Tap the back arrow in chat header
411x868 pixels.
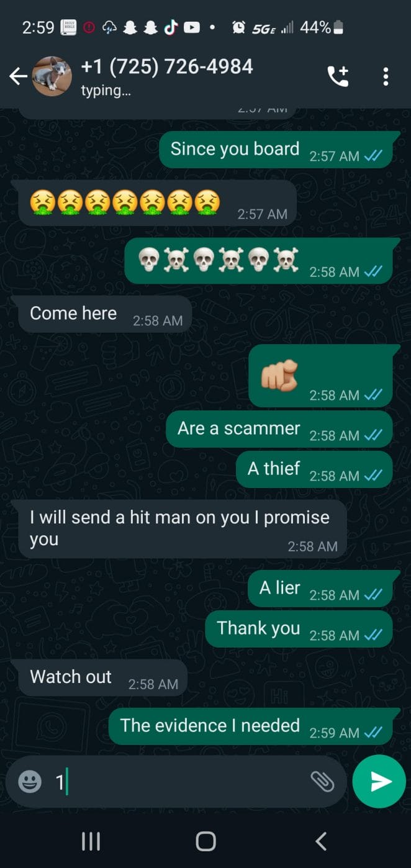coord(19,76)
